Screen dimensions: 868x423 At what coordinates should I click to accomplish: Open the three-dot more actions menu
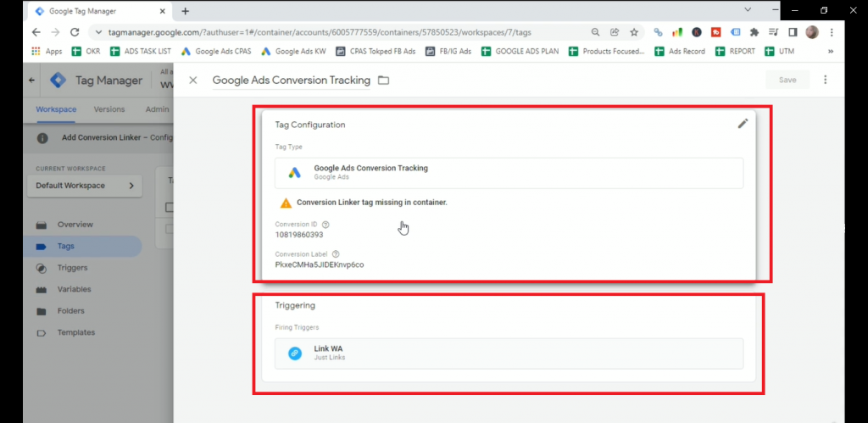pyautogui.click(x=825, y=80)
